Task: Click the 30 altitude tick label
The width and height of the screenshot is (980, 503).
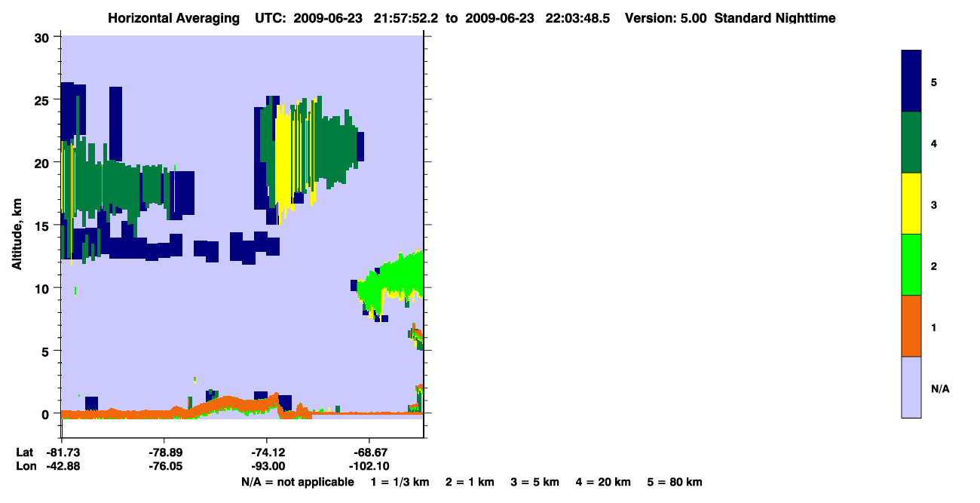Action: click(44, 37)
